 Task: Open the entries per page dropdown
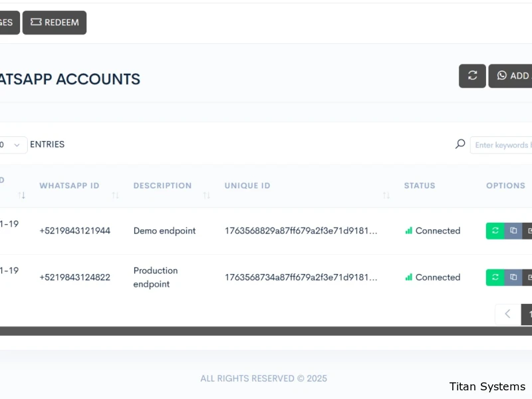coord(13,145)
